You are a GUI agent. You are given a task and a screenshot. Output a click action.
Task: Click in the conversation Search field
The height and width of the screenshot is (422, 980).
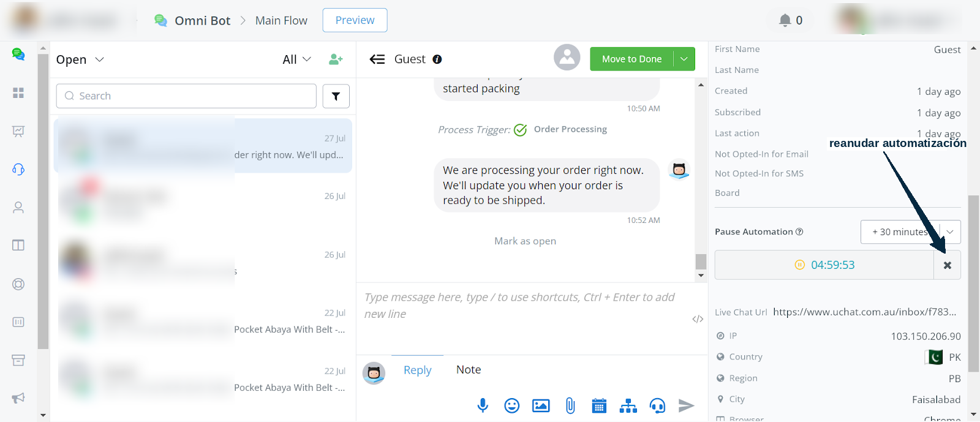186,96
